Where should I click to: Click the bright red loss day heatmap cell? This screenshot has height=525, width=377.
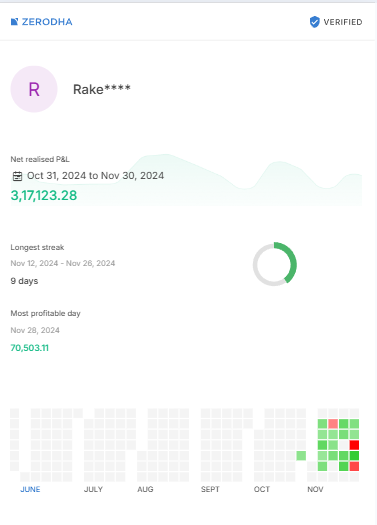pyautogui.click(x=354, y=445)
